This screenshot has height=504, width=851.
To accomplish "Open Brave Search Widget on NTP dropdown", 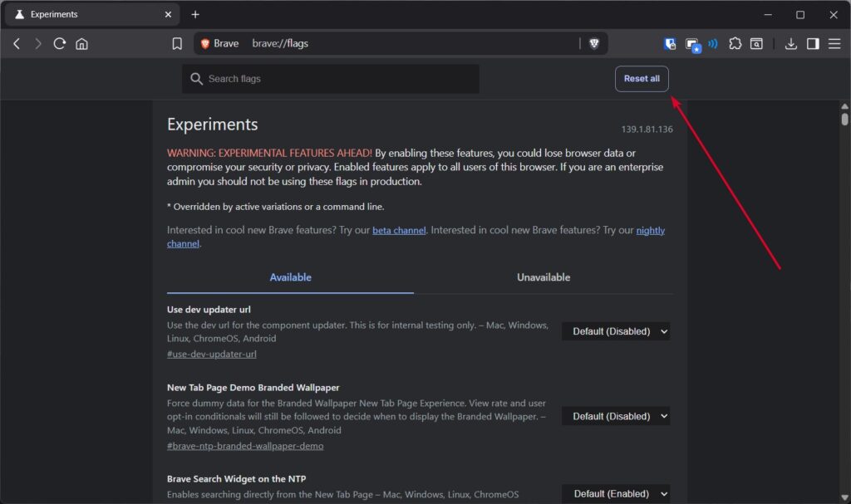I will coord(616,493).
